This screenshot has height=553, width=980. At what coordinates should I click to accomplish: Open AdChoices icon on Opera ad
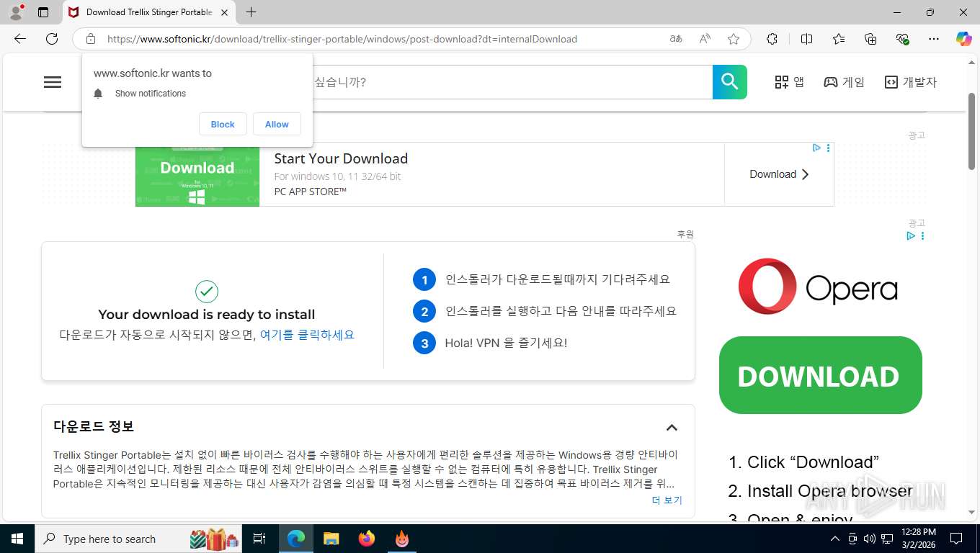[x=911, y=235]
